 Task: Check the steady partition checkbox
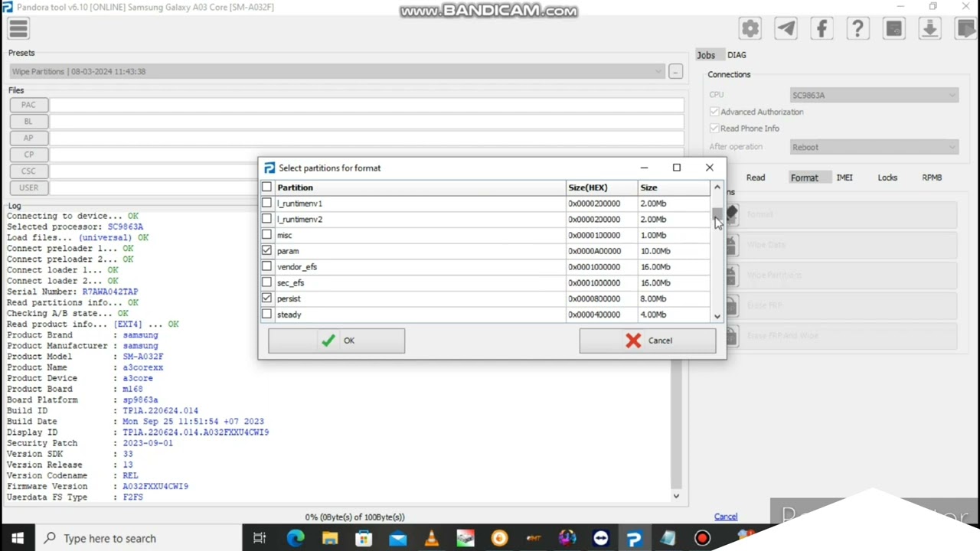[x=266, y=314]
